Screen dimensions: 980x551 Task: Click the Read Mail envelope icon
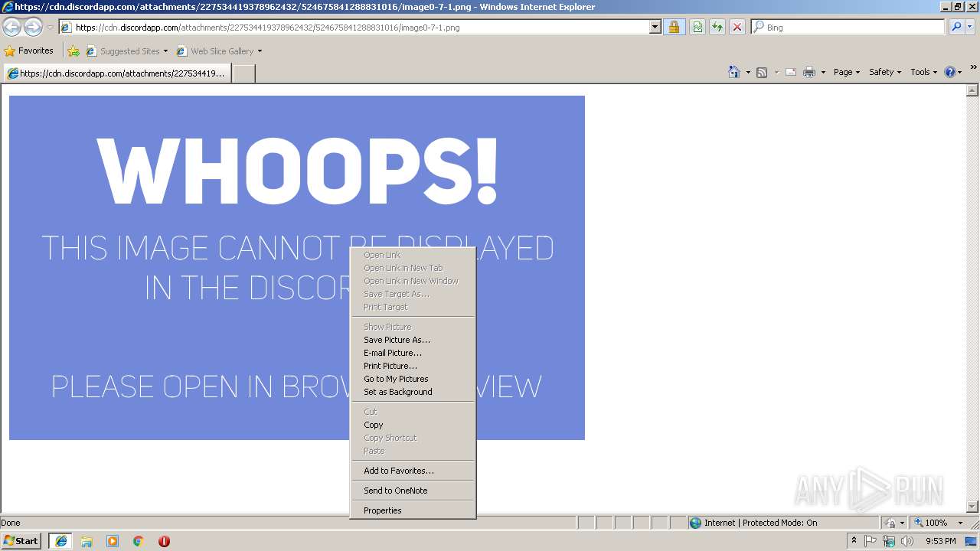tap(791, 72)
